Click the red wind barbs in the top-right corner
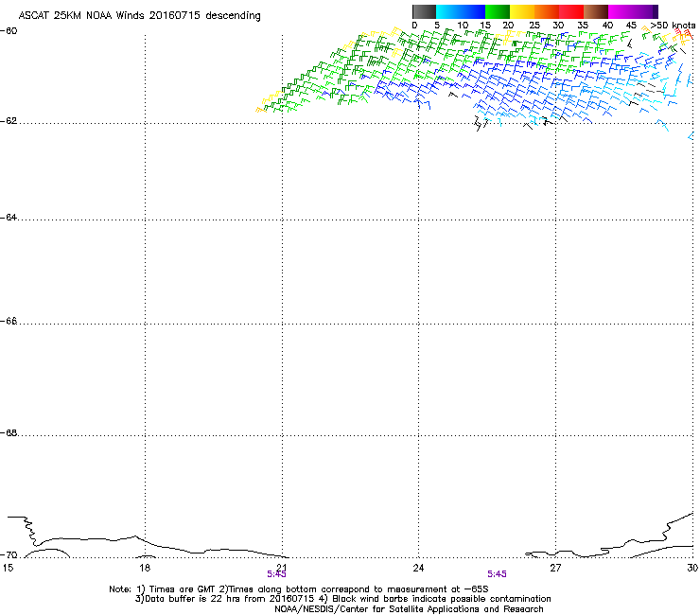 tap(684, 33)
